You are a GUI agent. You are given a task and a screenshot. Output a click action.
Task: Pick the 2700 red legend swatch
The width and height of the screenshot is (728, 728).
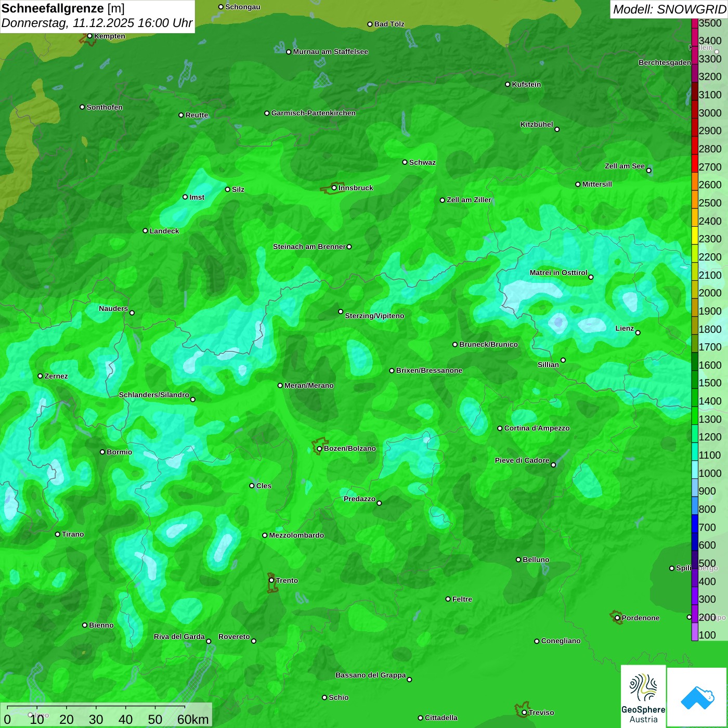pyautogui.click(x=695, y=164)
